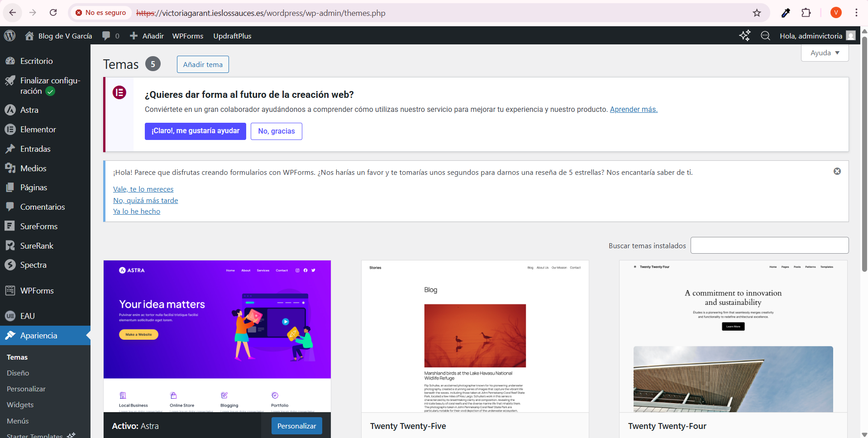Open Elementor in the sidebar menu
Image resolution: width=868 pixels, height=438 pixels.
tap(38, 130)
